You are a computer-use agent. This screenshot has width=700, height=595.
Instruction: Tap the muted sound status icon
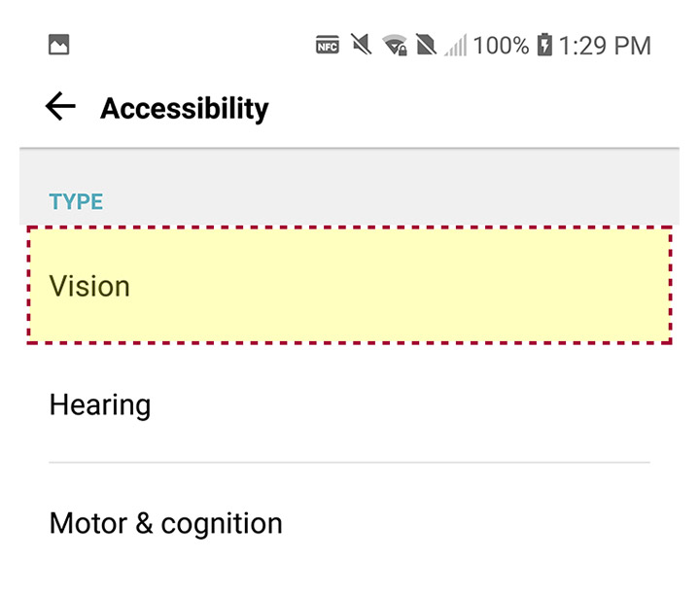361,45
